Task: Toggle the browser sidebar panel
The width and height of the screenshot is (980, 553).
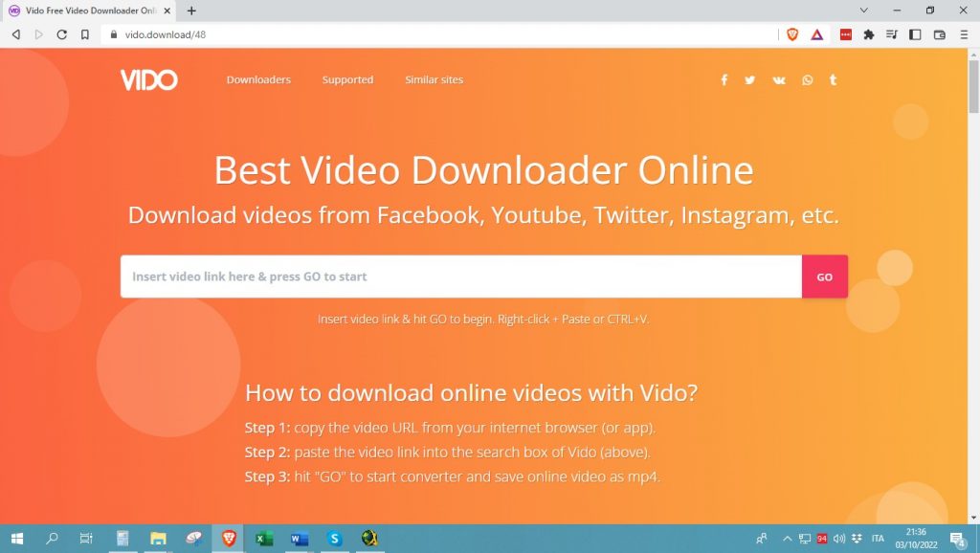Action: coord(915,34)
